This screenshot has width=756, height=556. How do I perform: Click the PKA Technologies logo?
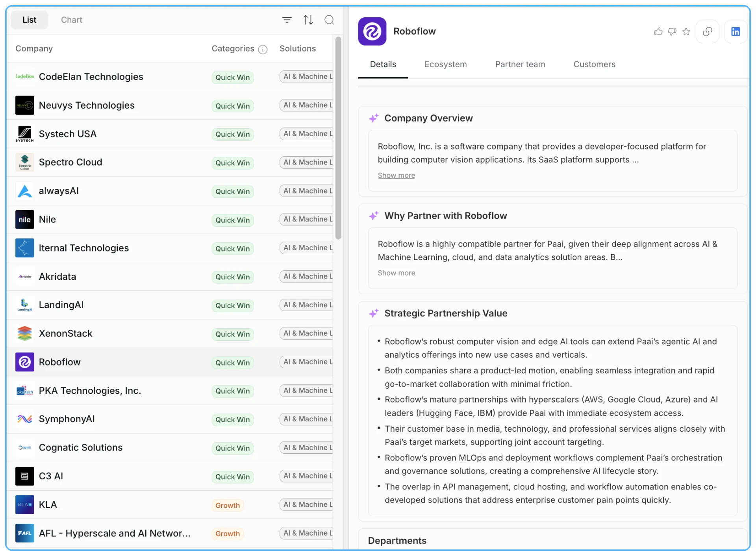point(25,391)
